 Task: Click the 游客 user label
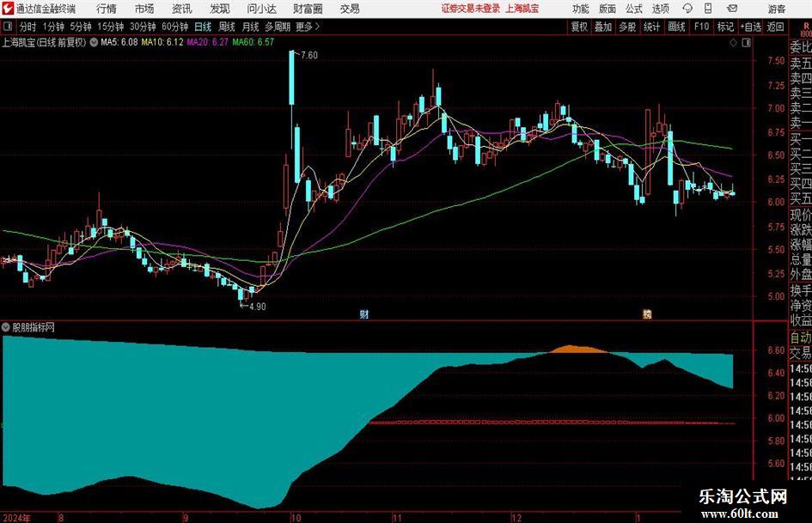coord(776,9)
